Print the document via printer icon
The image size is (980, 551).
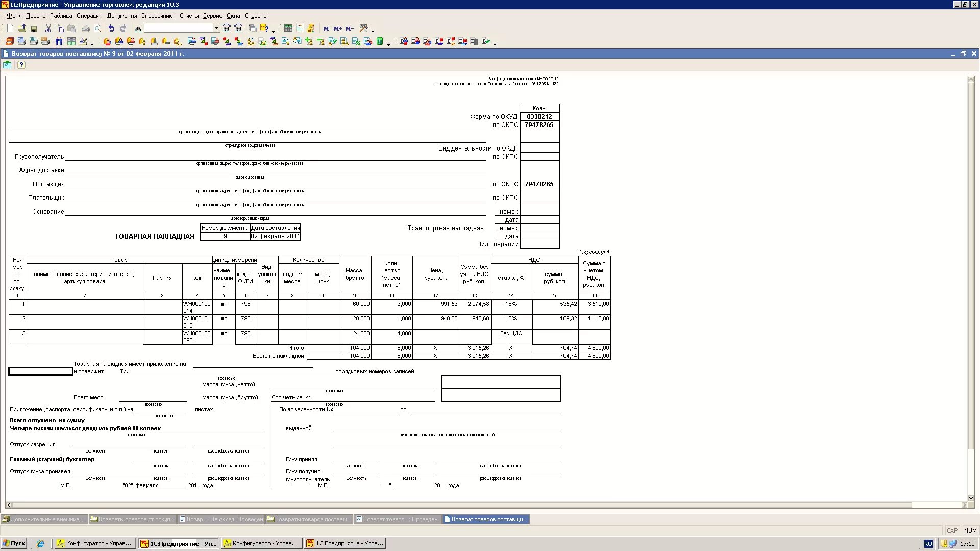(x=86, y=29)
